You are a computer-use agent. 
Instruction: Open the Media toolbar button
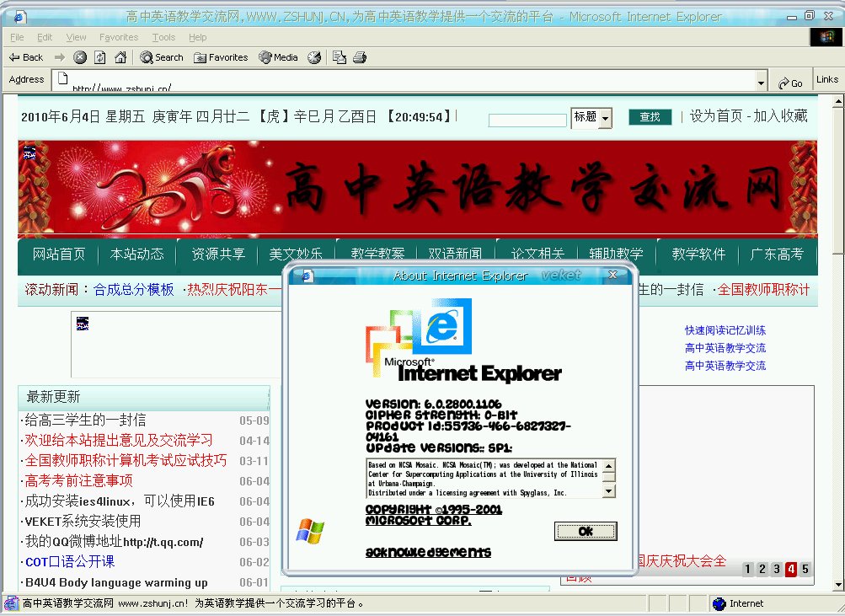point(278,57)
